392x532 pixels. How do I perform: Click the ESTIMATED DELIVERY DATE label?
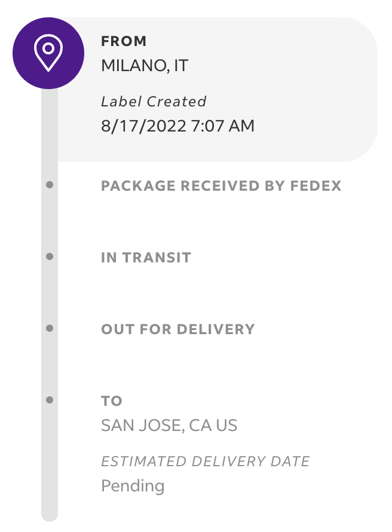tap(206, 461)
